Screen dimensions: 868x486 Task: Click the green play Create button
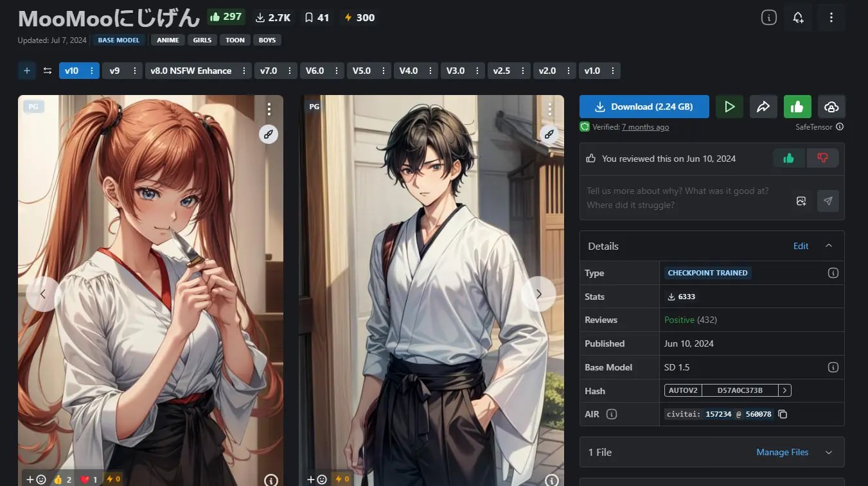click(729, 107)
